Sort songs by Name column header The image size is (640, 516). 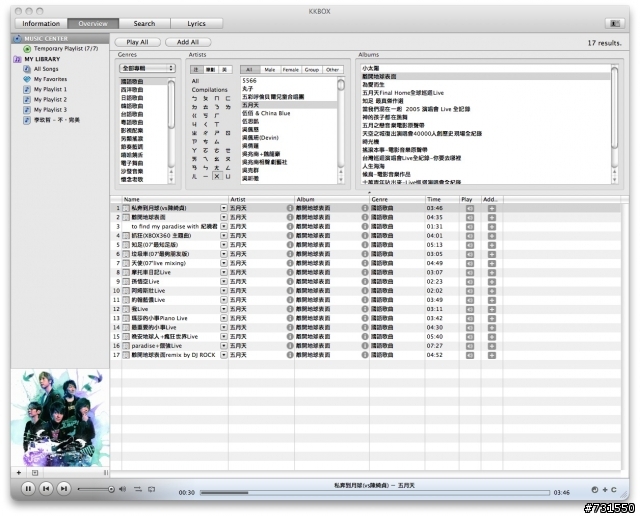click(x=175, y=199)
